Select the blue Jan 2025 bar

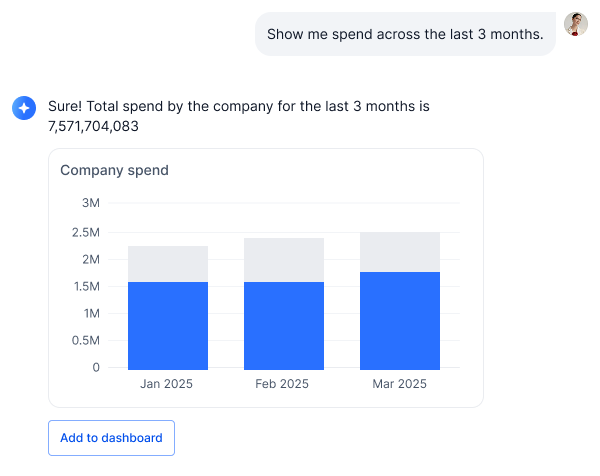(x=168, y=325)
